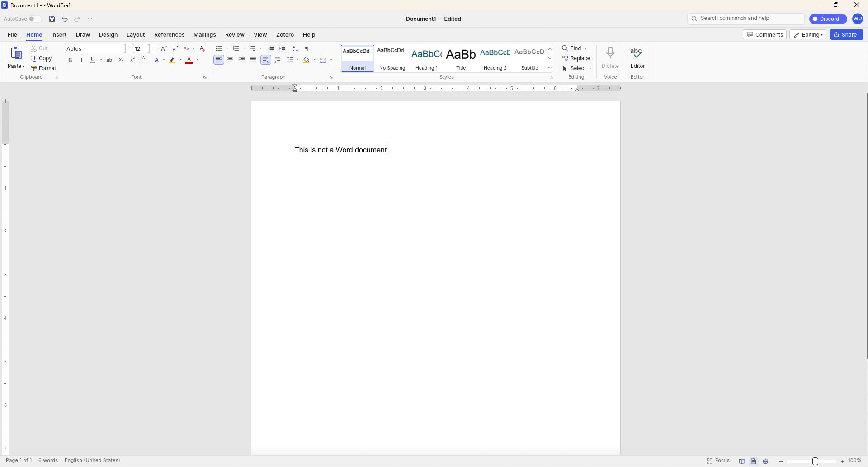Justify the paragraph text

point(253,60)
